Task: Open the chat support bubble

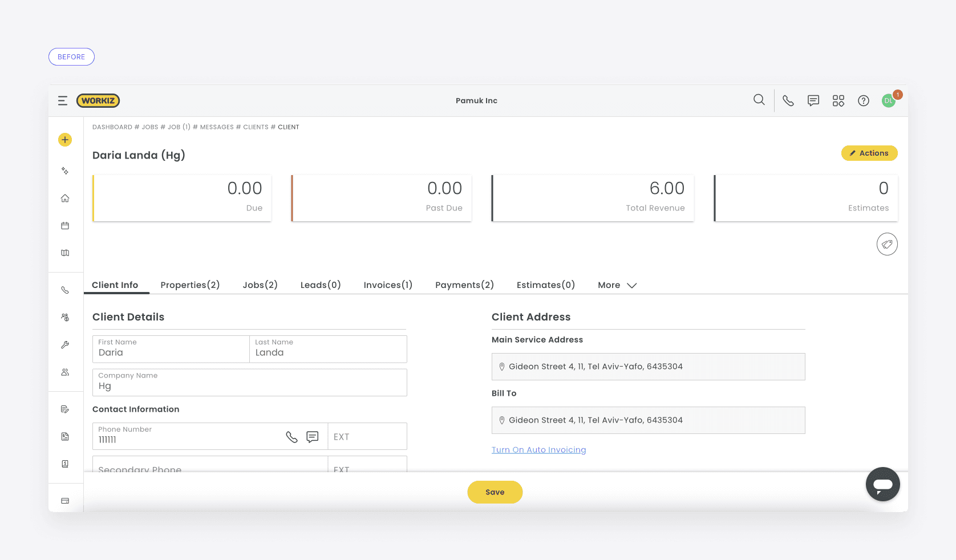Action: (883, 484)
